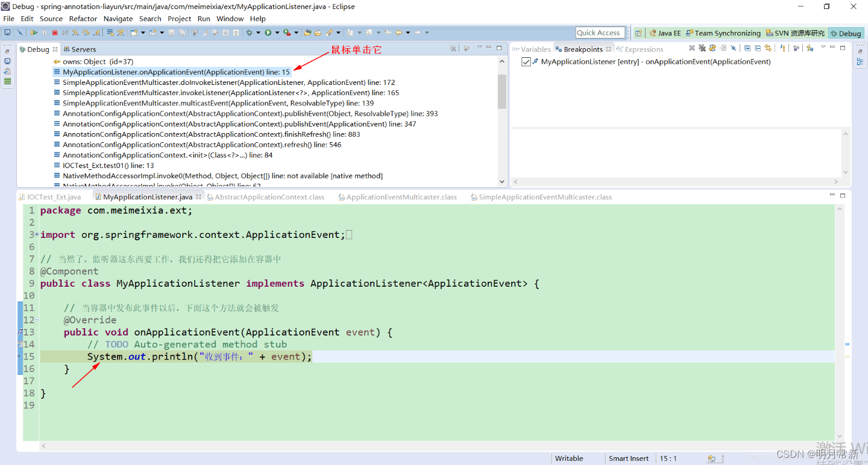Click Link with Debug View icon
Screen dimensions: 868x465
[768, 48]
